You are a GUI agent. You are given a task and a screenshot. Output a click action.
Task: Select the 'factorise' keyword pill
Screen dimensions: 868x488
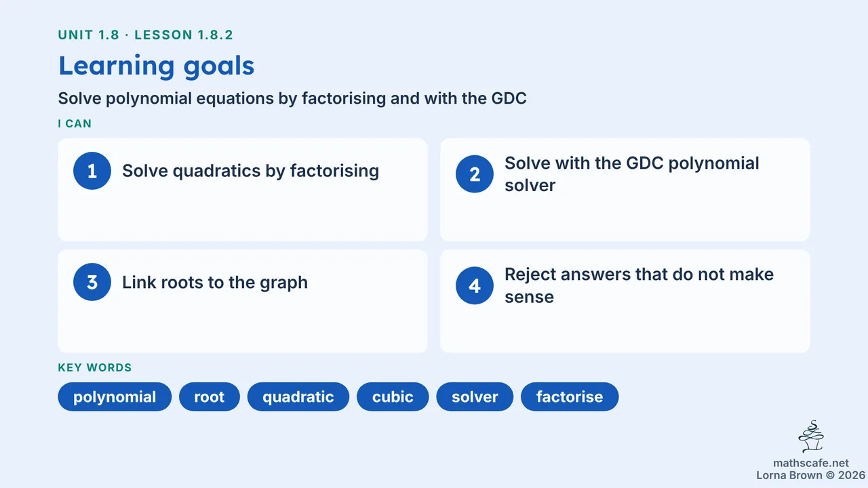coord(570,396)
